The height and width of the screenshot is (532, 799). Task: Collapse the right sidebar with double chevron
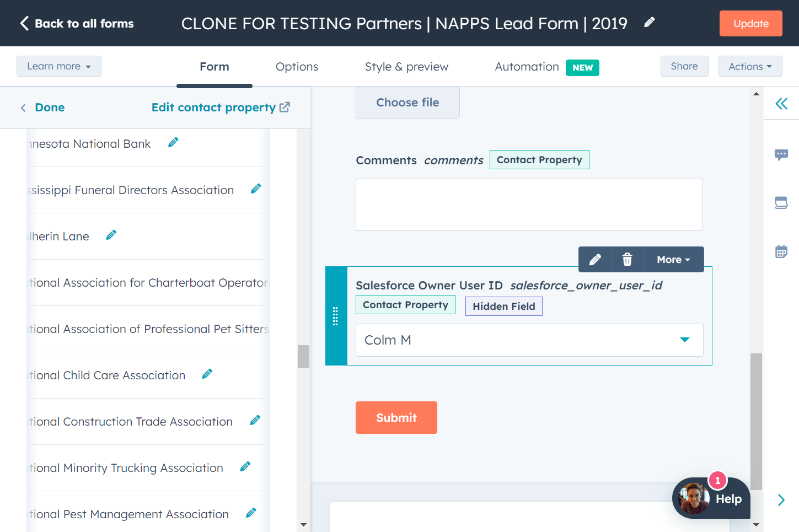[781, 104]
